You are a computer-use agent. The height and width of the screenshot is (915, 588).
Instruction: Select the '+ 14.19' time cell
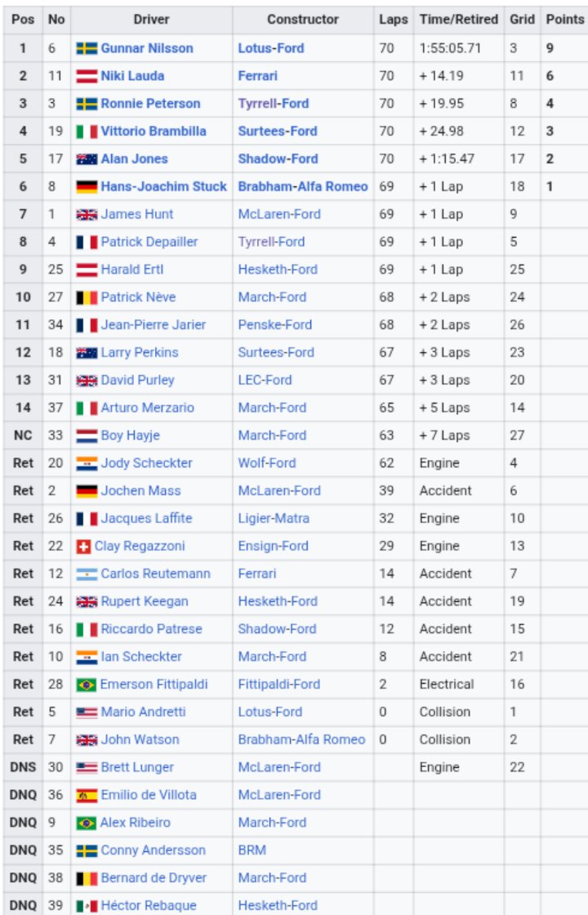click(442, 76)
